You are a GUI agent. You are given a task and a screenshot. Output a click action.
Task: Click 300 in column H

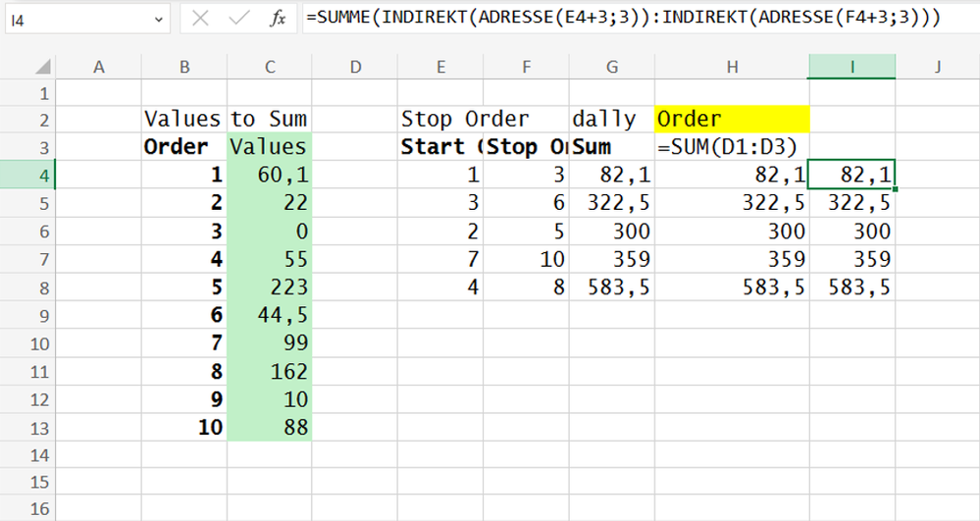pos(732,231)
